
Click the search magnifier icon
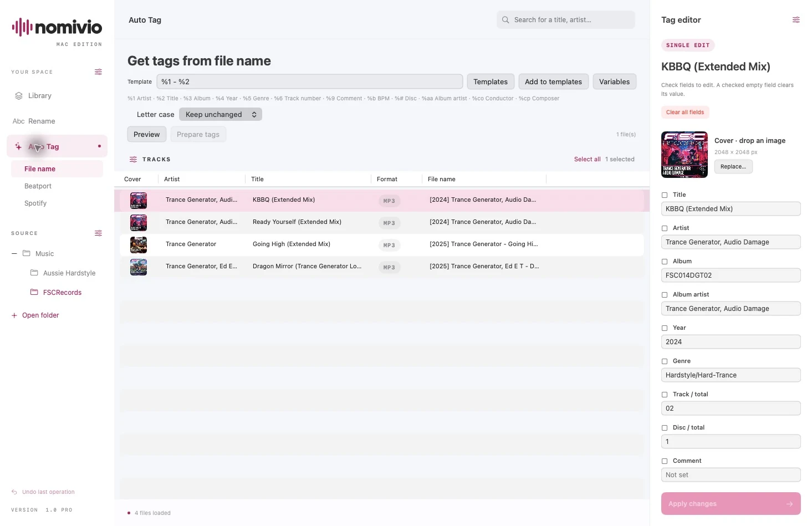pos(505,20)
